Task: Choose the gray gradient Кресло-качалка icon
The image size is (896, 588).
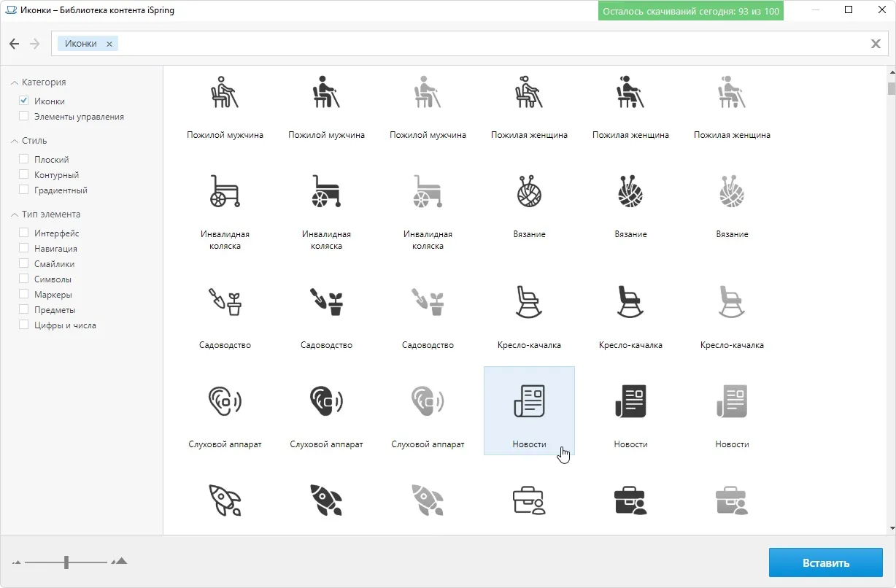Action: (732, 301)
